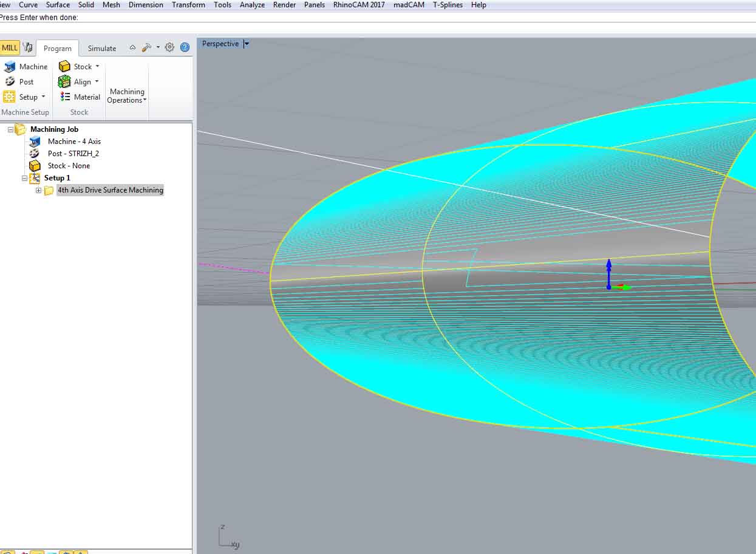Open the gear preferences icon
Viewport: 756px width, 554px height.
pyautogui.click(x=169, y=47)
